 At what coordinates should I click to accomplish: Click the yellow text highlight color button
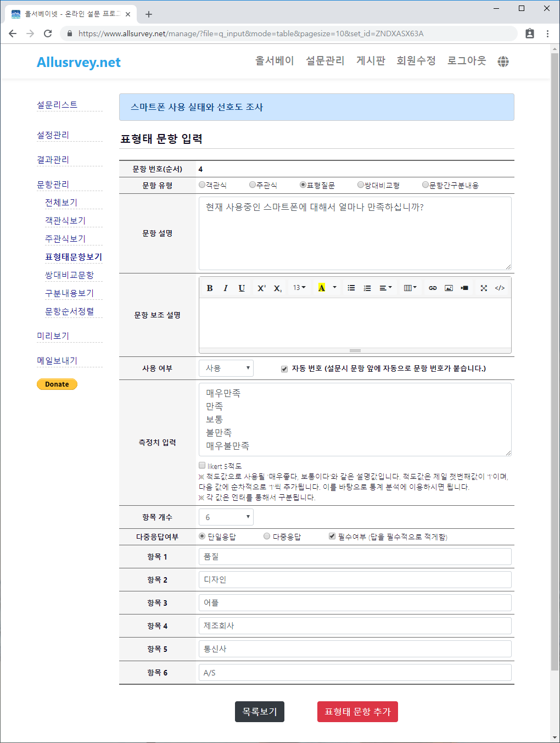[322, 288]
